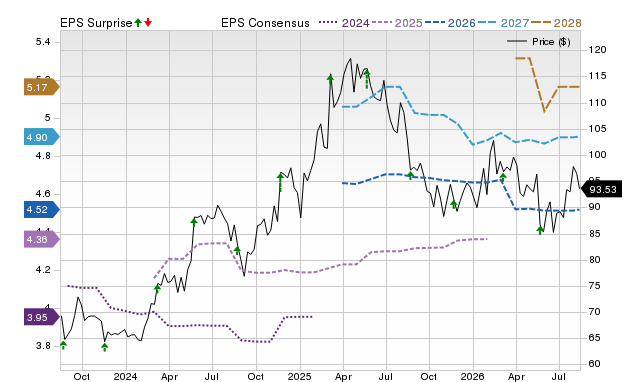640x382 pixels.
Task: Click the 110 right price axis label
Action: (597, 102)
